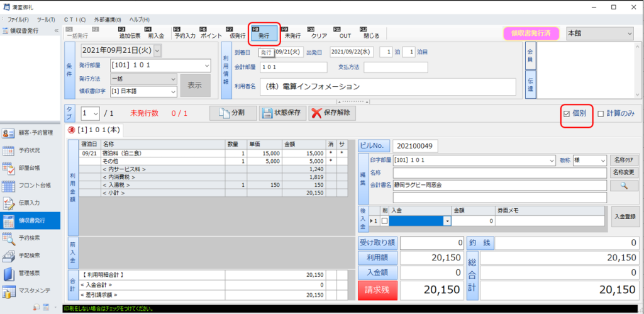Open フロント台帳 from the sidebar
This screenshot has width=644, height=314.
pyautogui.click(x=30, y=186)
